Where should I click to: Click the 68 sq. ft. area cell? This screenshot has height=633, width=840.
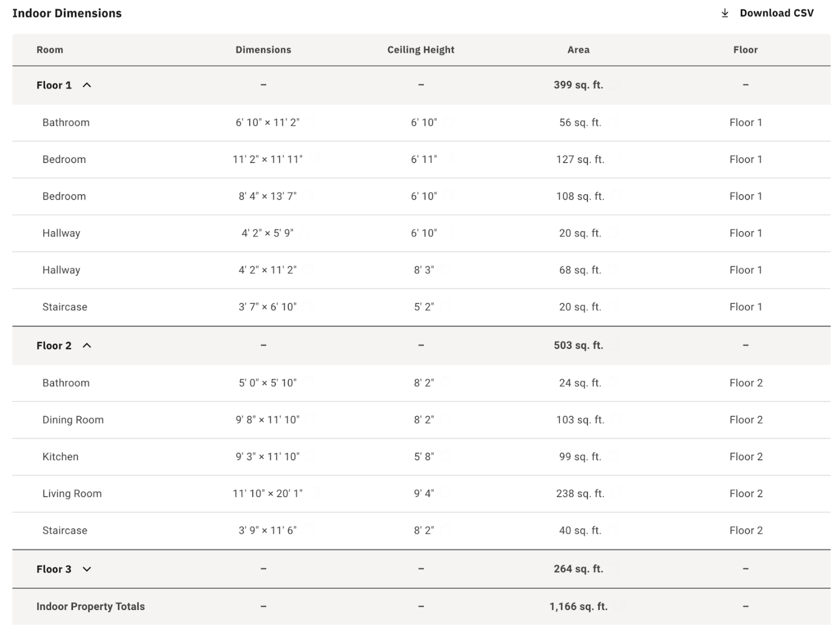(x=580, y=270)
